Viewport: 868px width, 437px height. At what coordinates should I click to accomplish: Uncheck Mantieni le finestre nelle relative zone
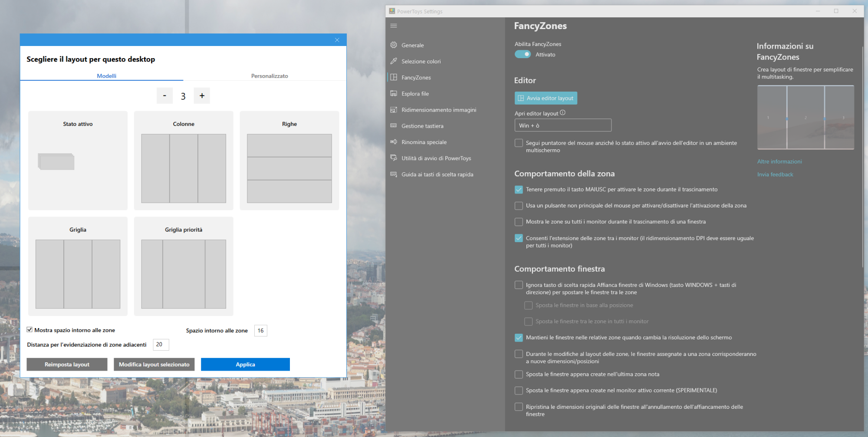coord(519,337)
